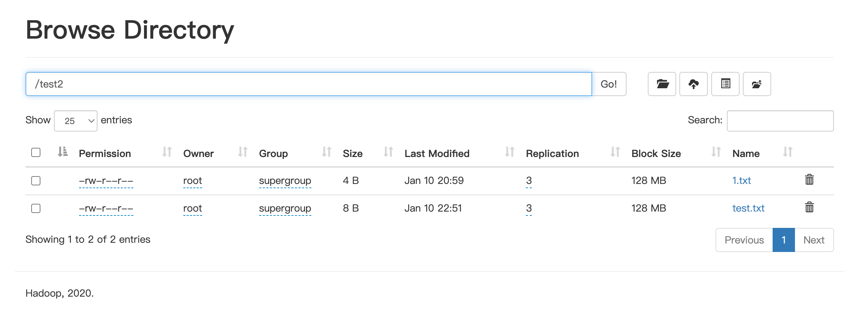This screenshot has width=868, height=314.
Task: Open the test.txt file link
Action: click(x=748, y=208)
